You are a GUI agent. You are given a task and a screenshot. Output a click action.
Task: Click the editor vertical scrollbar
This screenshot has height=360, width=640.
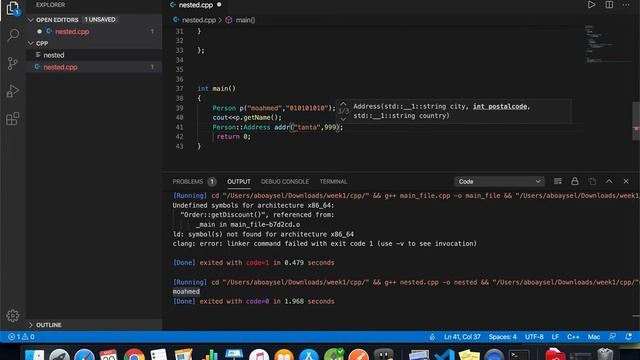click(x=636, y=120)
